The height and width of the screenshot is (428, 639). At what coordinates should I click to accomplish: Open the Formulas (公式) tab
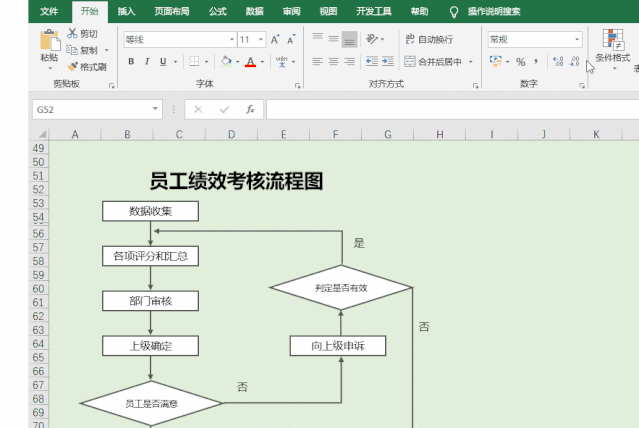(x=217, y=11)
